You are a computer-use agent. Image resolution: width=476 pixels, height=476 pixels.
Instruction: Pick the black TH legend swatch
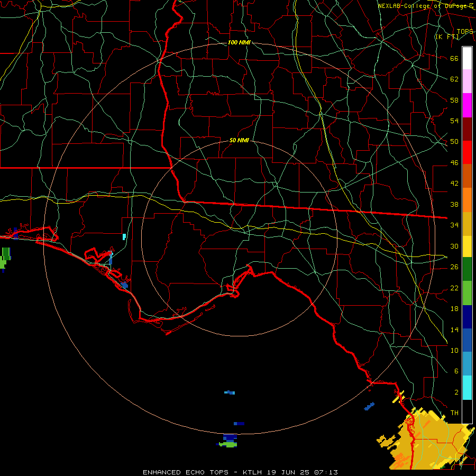click(x=467, y=411)
